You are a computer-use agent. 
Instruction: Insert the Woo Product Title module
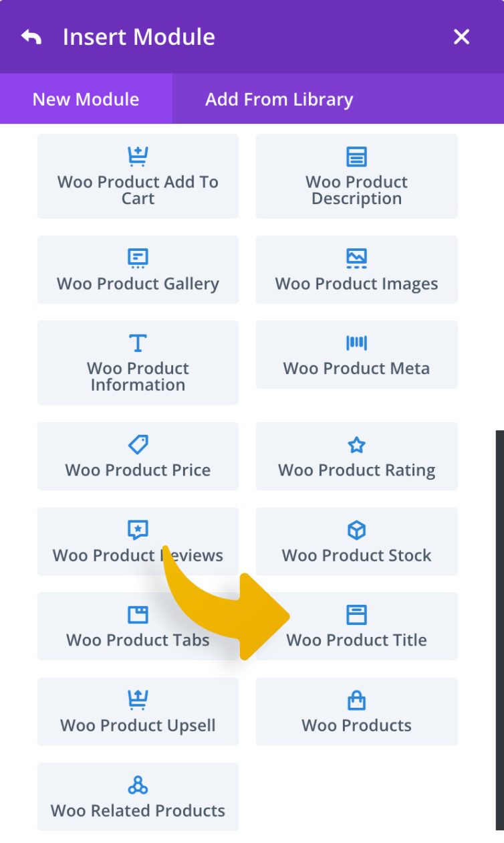356,627
